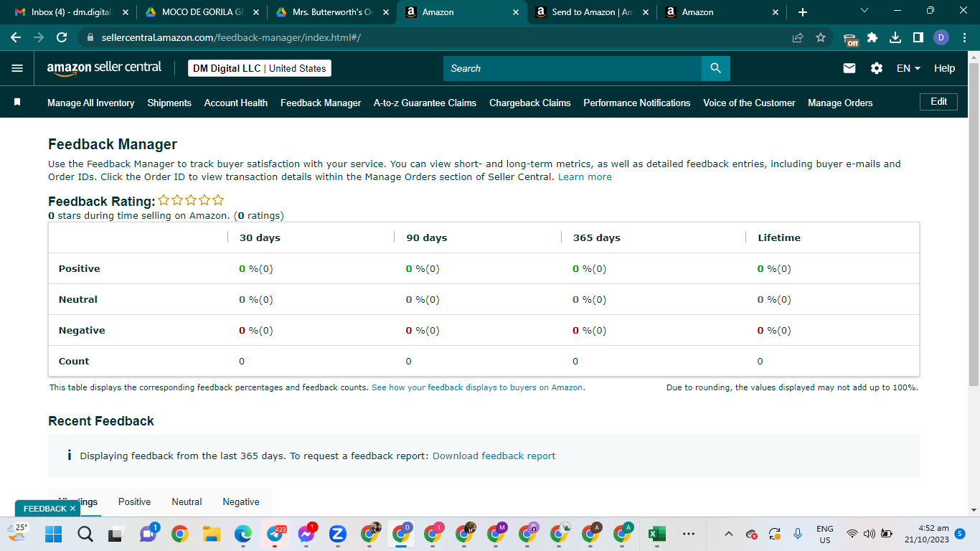Expand the EN language dropdown
The height and width of the screenshot is (551, 980).
click(908, 68)
